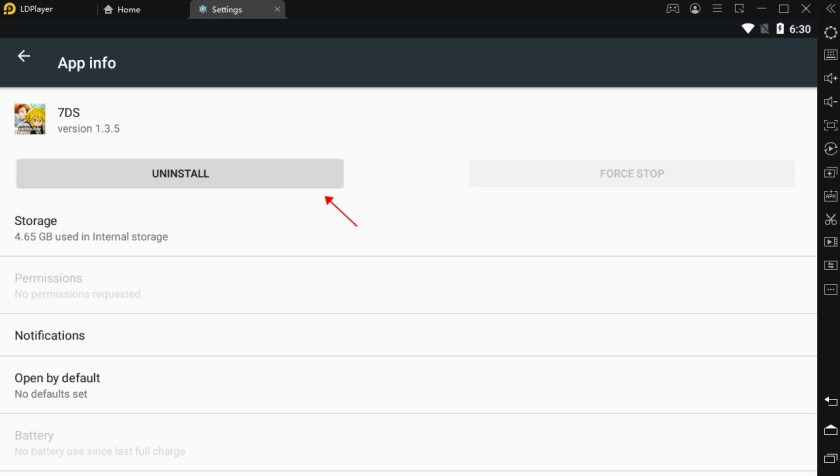840x476 pixels.
Task: Switch to the Home tab
Action: (x=122, y=10)
